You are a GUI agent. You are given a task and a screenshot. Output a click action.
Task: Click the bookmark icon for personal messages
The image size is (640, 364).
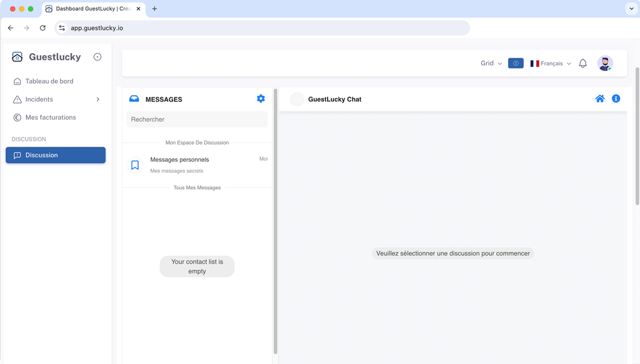tap(135, 165)
